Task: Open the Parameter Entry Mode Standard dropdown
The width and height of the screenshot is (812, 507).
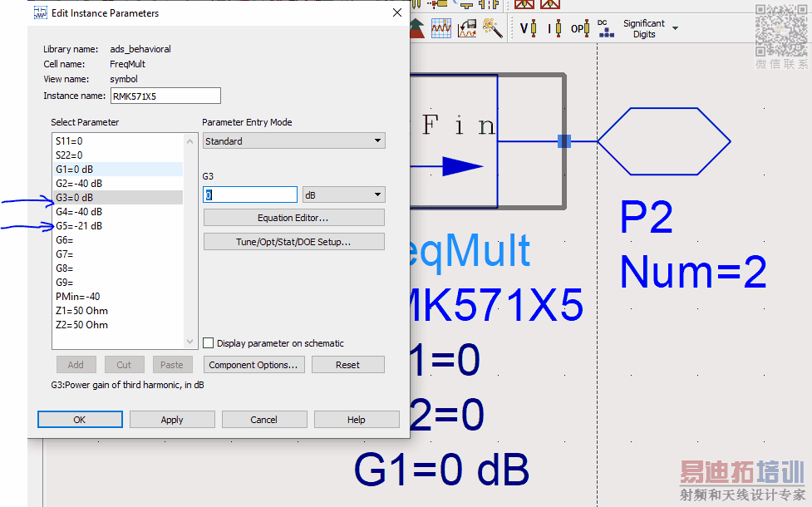Action: [293, 140]
